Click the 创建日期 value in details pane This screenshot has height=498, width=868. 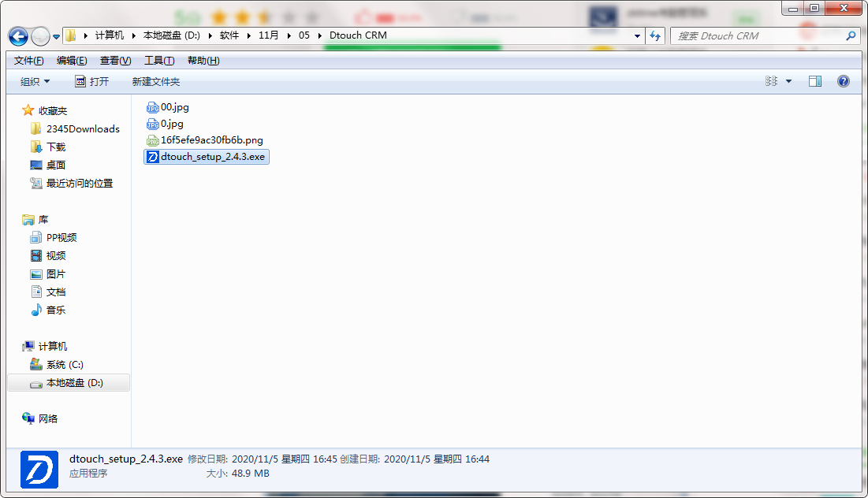[x=437, y=459]
